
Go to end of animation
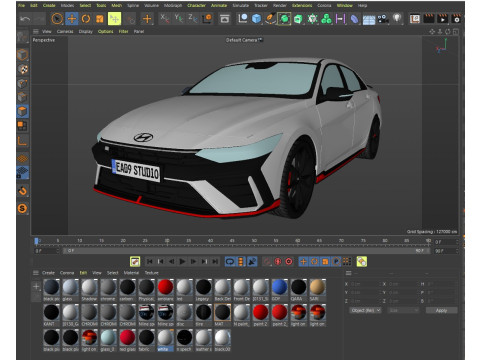[x=215, y=262]
